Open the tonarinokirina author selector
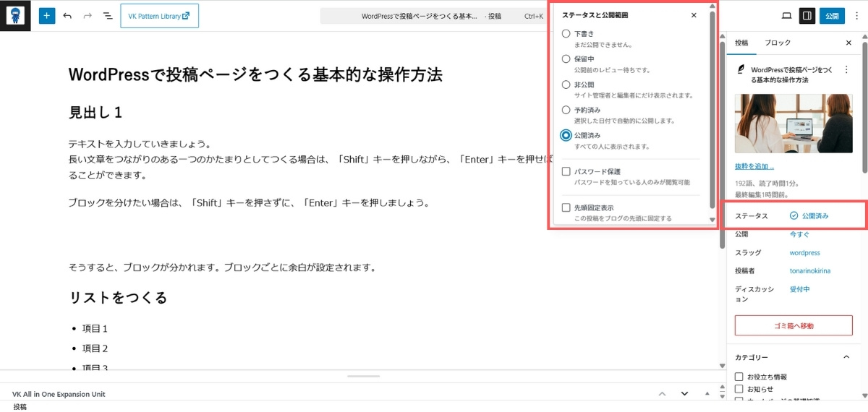 click(x=809, y=271)
